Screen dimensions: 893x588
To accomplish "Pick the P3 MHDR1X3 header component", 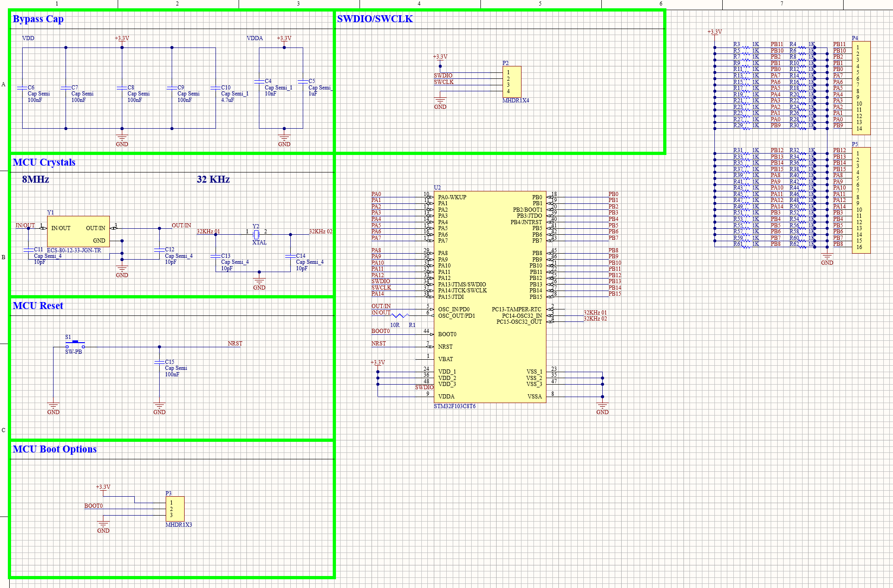I will [175, 509].
